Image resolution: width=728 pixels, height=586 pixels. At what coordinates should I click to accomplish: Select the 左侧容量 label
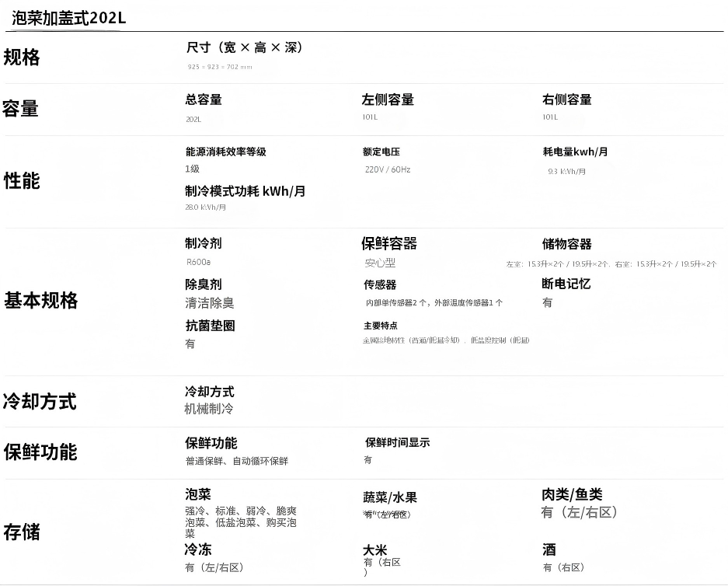click(x=388, y=99)
